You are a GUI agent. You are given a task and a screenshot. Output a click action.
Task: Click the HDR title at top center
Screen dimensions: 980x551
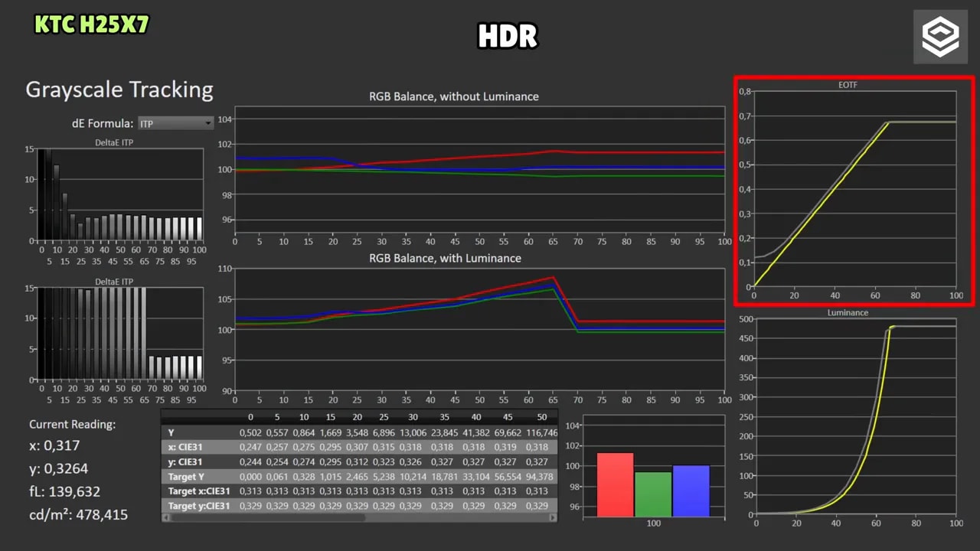508,36
